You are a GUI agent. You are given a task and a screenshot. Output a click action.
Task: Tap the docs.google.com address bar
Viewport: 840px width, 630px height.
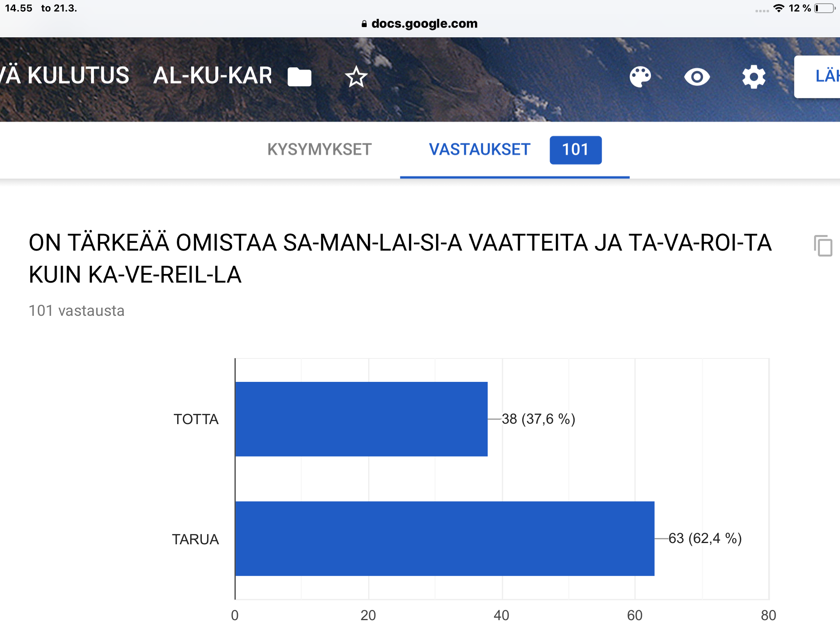(424, 24)
